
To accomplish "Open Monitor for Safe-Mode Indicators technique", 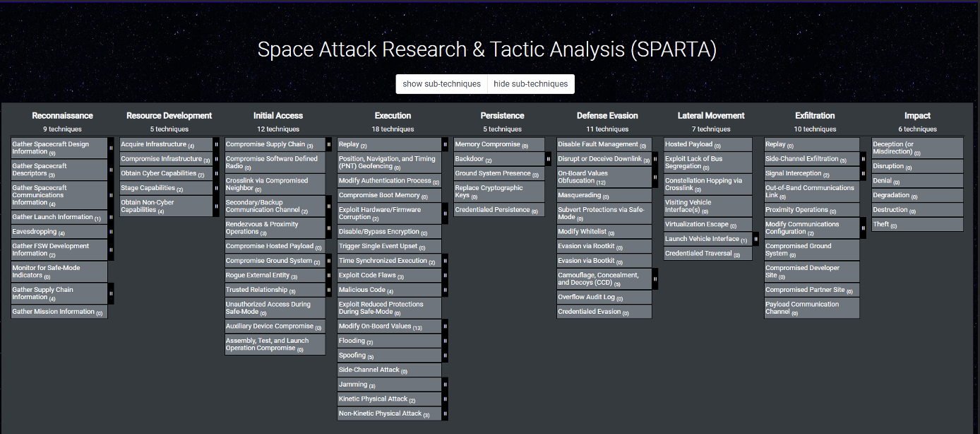I will 59,271.
